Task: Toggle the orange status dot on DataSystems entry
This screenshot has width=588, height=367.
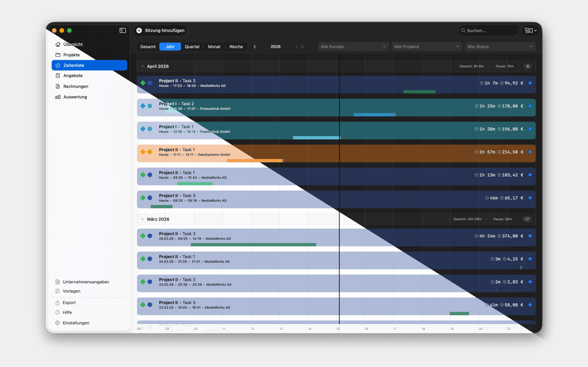Action: point(150,152)
